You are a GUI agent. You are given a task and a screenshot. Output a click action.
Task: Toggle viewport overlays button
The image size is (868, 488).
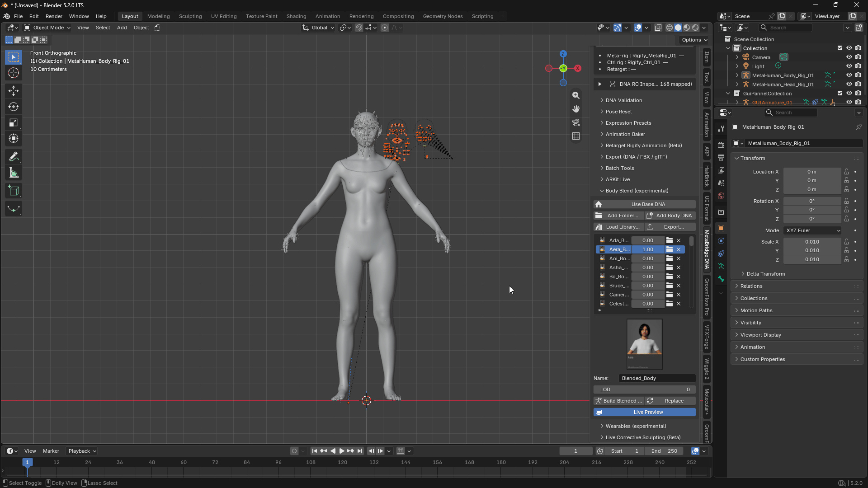point(638,28)
